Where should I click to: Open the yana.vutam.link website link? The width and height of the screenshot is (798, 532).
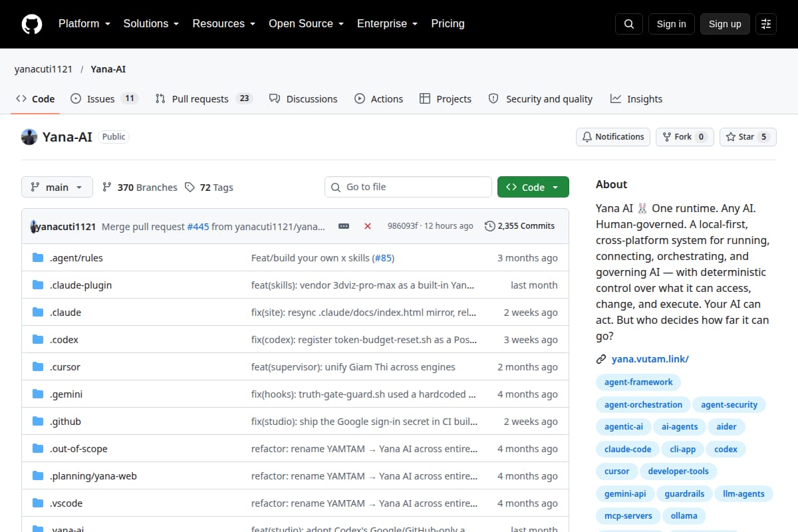(x=650, y=359)
